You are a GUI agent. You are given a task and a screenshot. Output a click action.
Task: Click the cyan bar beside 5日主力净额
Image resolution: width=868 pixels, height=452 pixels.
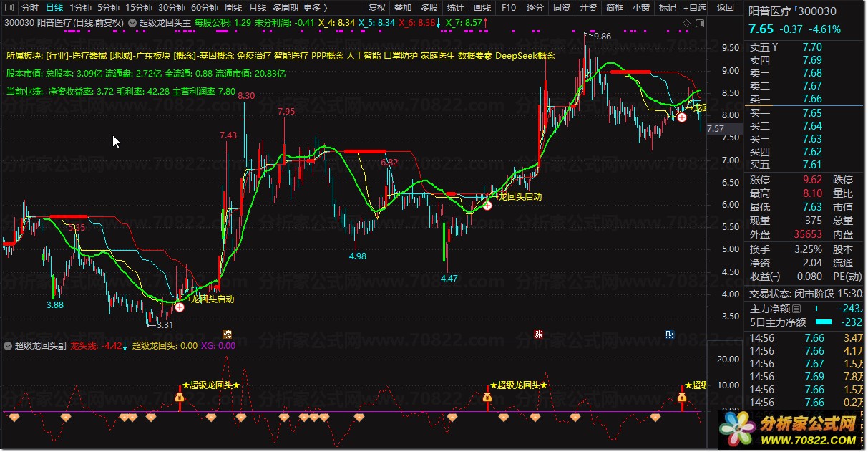(x=824, y=322)
